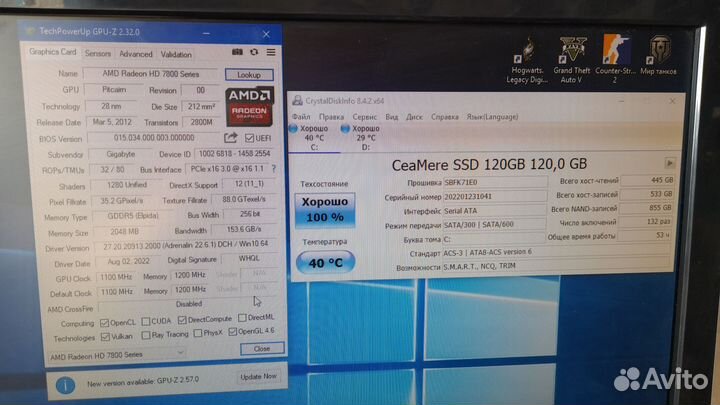Click the Device ID 1002 6818 field
Image resolution: width=720 pixels, height=405 pixels.
coord(234,154)
